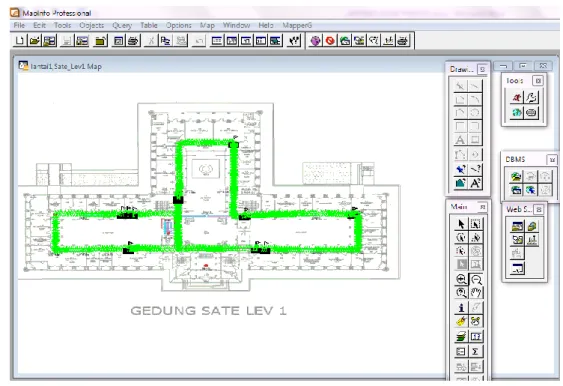Click the wrench icon in Tools panel

click(x=531, y=97)
